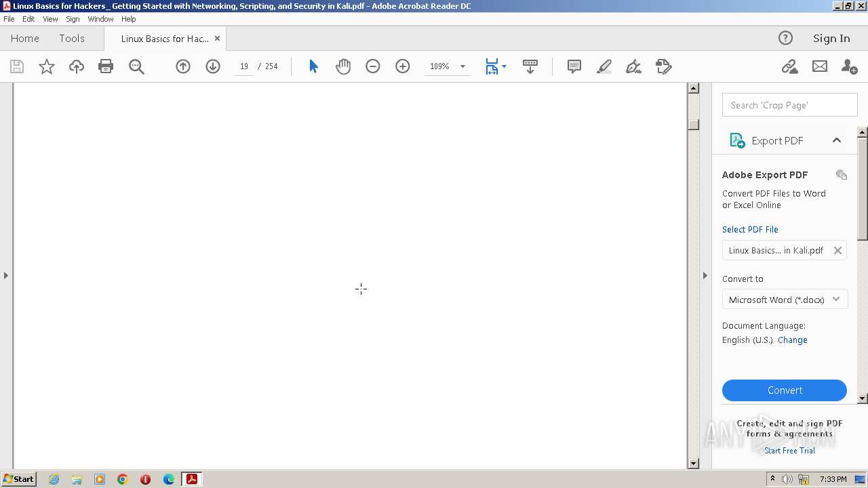Activate the Selection arrow tool

pos(313,66)
